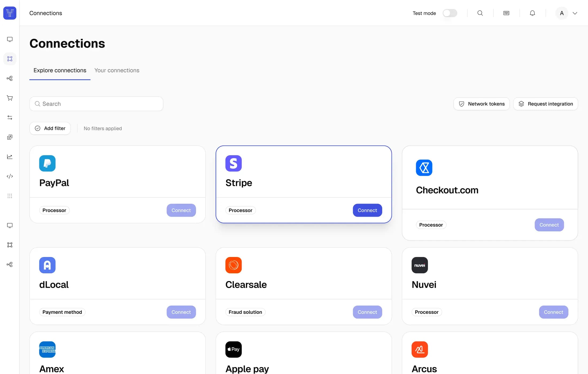Viewport: 588px width, 374px height.
Task: Open notifications bell
Action: point(532,13)
